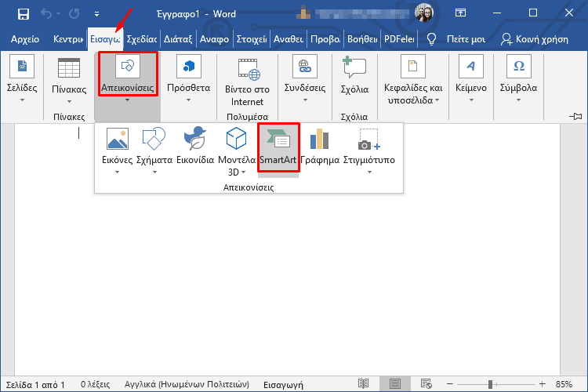588x392 pixels.
Task: Switch to the Διάταξη tab
Action: [178, 39]
